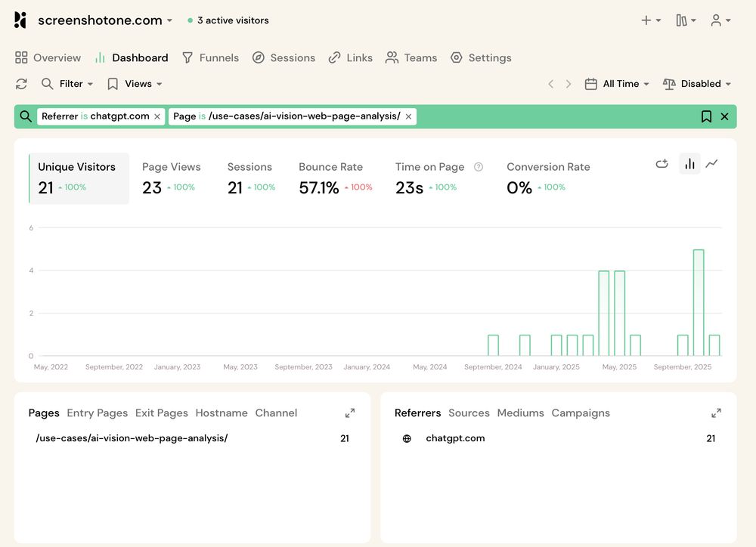Switch to the Entry Pages tab
The width and height of the screenshot is (756, 547).
(97, 413)
